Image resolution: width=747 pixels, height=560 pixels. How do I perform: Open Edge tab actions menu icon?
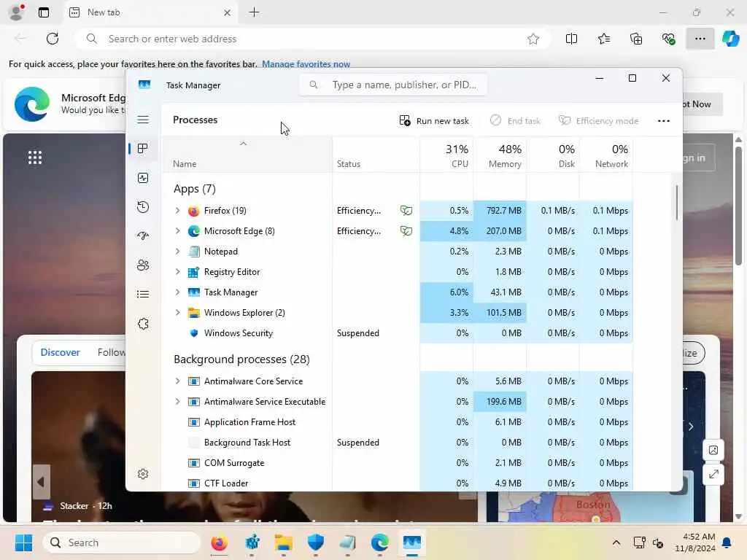(43, 12)
